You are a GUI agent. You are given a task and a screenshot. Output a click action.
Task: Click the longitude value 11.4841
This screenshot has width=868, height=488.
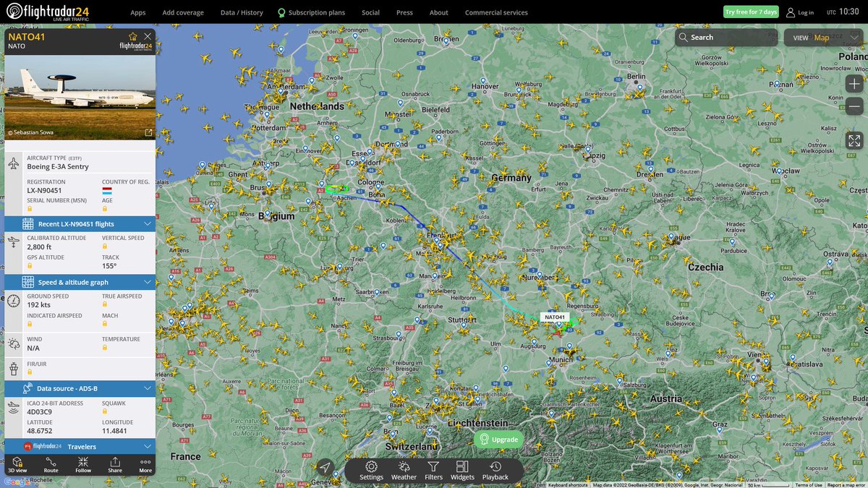[114, 431]
